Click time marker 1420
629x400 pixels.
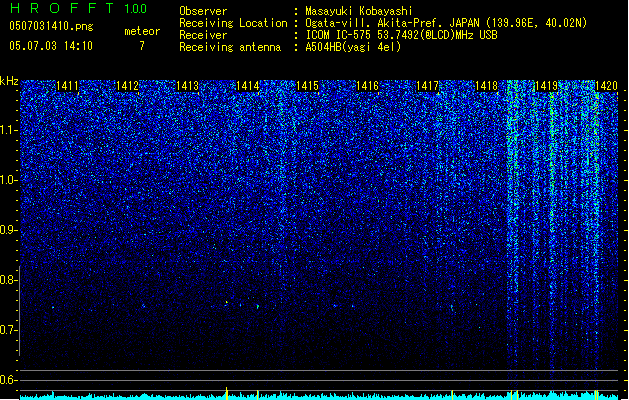pos(606,86)
